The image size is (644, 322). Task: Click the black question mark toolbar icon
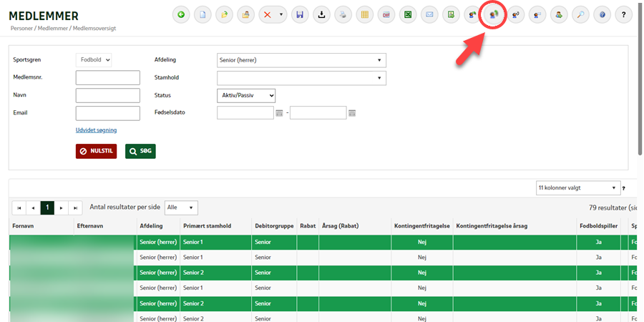(623, 15)
